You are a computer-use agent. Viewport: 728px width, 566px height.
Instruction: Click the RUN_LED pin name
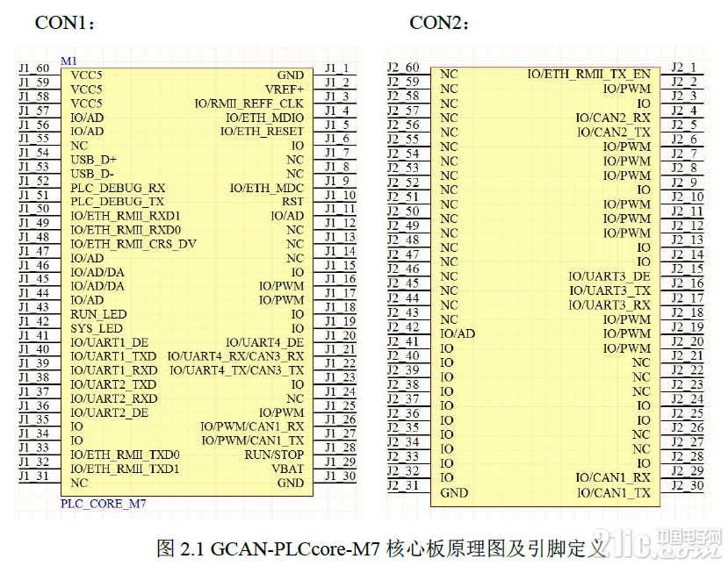[x=98, y=314]
